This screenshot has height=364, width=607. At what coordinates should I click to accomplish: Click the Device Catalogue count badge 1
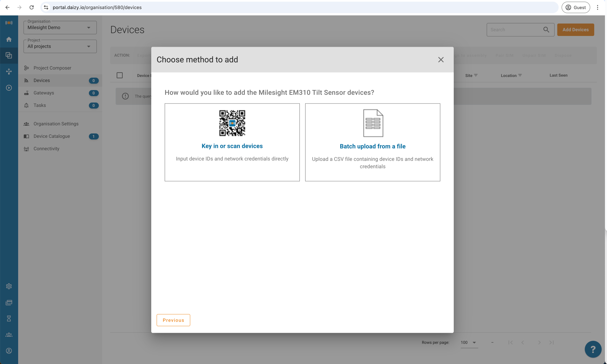94,136
